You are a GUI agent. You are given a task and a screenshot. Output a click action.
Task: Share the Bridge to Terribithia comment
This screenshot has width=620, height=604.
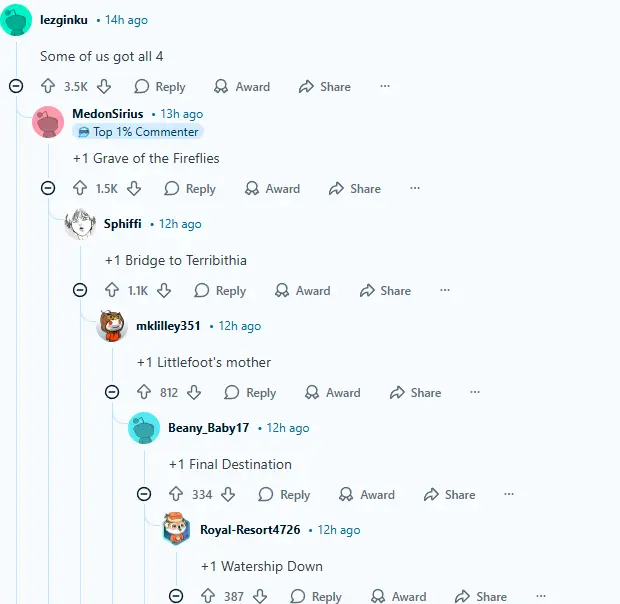tap(386, 291)
